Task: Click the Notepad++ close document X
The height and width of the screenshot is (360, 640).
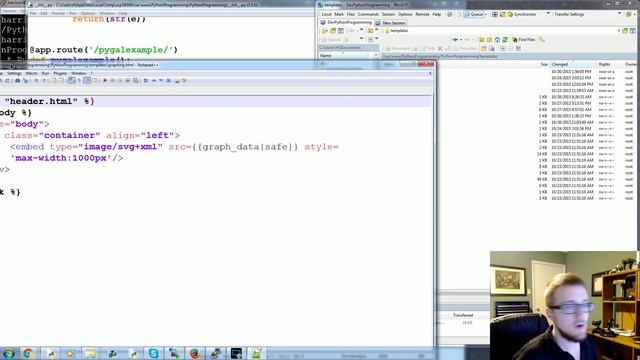Action: pos(430,73)
